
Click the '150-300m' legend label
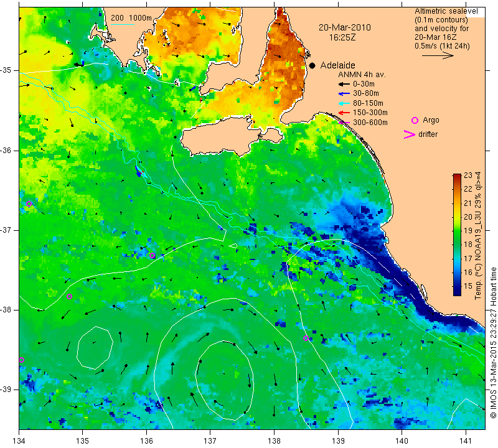(x=370, y=113)
